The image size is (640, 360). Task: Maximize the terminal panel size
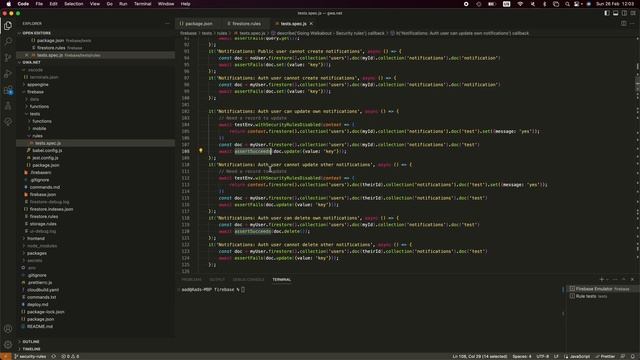[x=624, y=280]
